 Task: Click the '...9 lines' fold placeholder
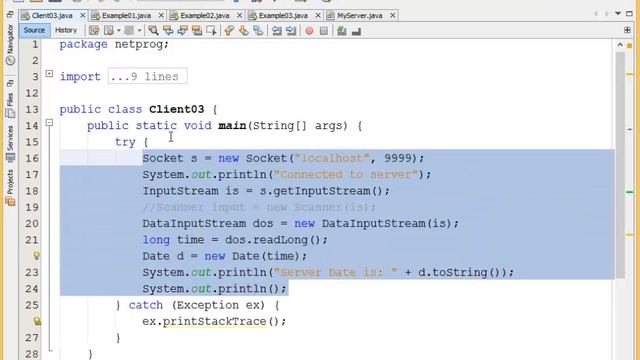point(148,76)
